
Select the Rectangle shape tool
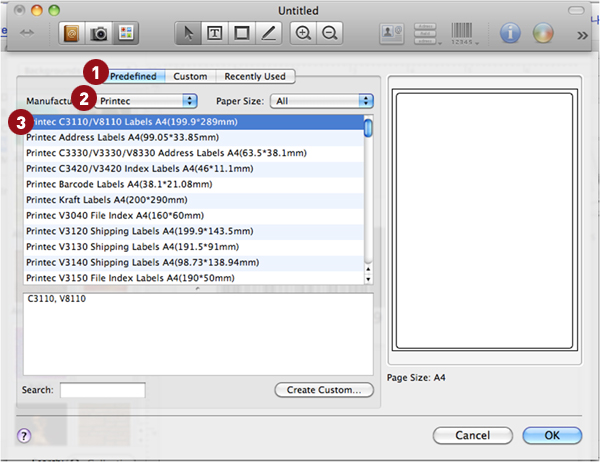(241, 33)
